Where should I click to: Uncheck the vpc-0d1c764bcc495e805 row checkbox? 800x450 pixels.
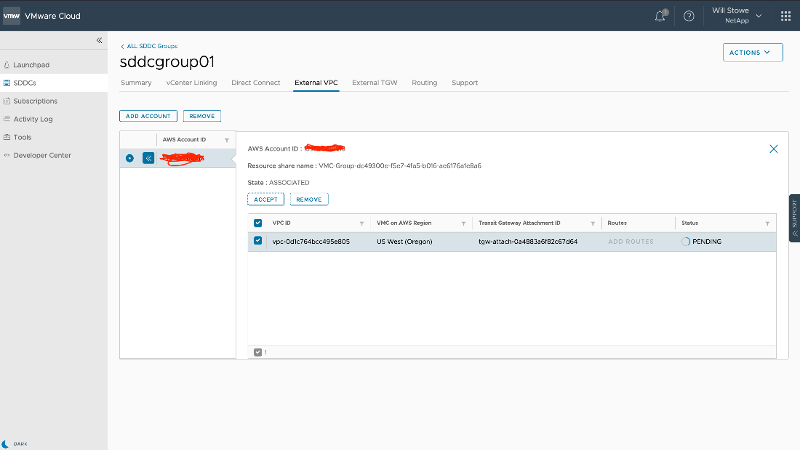(x=258, y=241)
